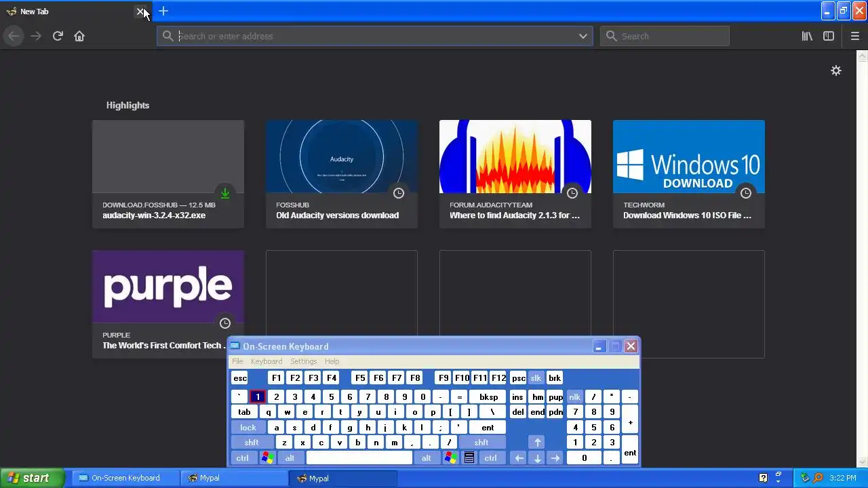The width and height of the screenshot is (868, 488).
Task: Toggle the sidebar view icon
Action: coord(829,36)
